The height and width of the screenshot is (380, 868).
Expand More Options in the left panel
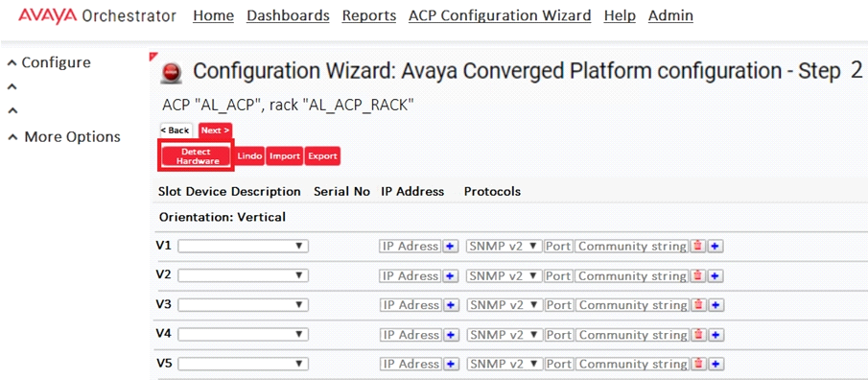tap(63, 137)
